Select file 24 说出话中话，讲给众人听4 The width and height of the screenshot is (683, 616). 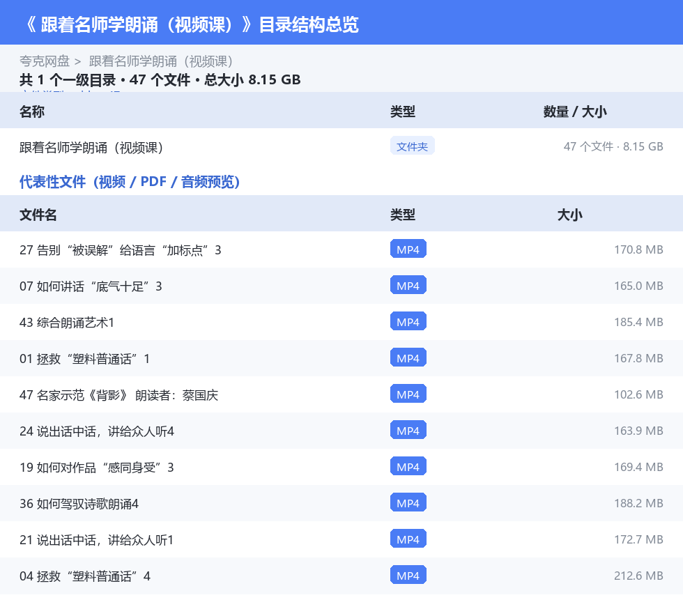97,431
